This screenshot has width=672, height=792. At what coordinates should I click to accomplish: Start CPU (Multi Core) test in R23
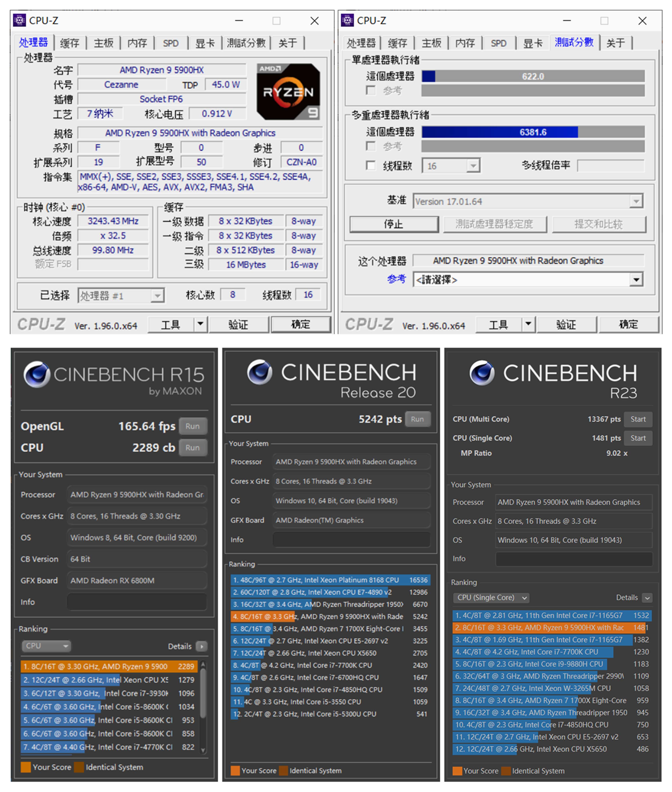click(x=638, y=419)
